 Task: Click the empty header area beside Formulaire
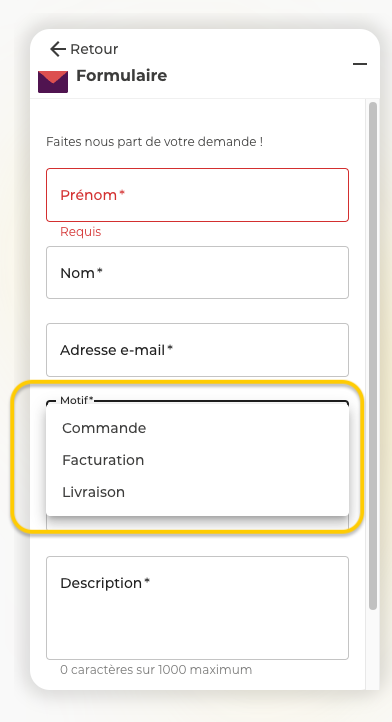[x=258, y=76]
